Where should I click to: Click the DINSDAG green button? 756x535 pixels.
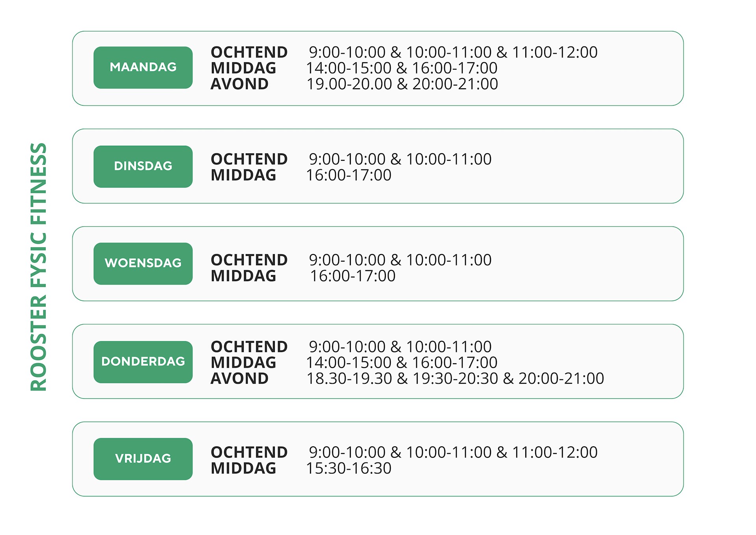click(143, 166)
